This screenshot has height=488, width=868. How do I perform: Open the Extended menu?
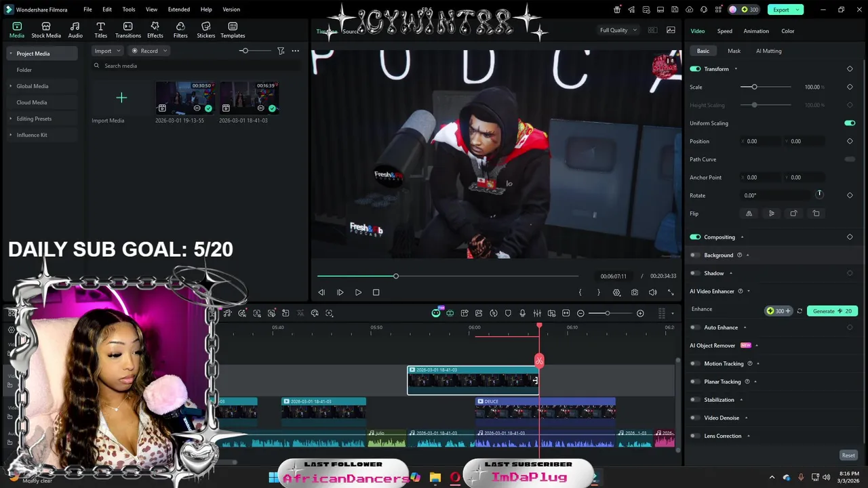point(179,9)
